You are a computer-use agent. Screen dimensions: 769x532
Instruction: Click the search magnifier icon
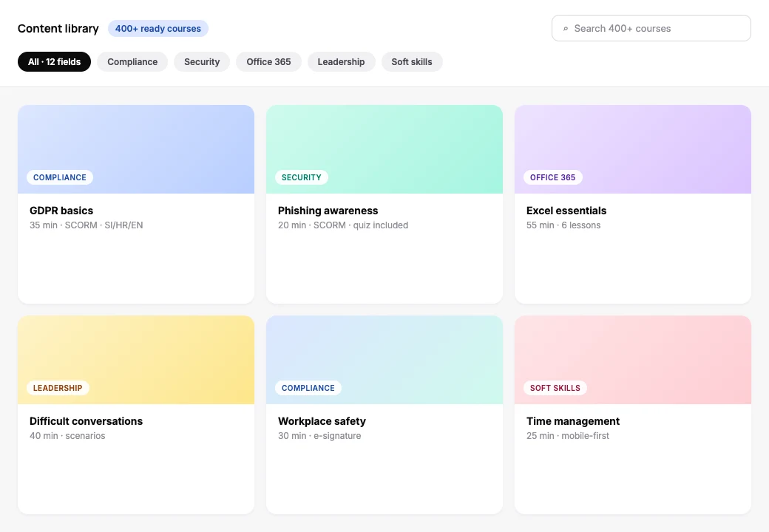[566, 29]
